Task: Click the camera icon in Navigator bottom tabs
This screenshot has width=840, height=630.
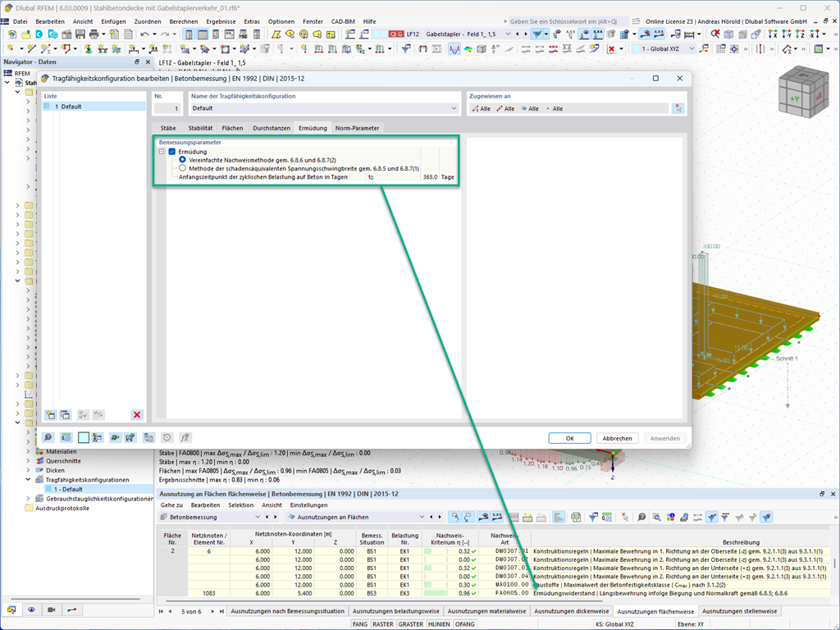Action: (52, 609)
